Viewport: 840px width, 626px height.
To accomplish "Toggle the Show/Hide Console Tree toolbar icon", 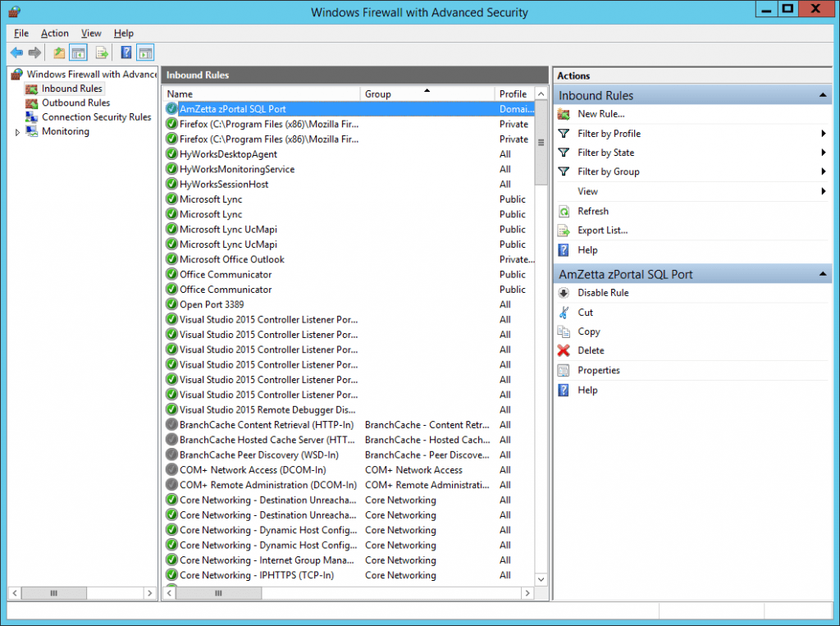I will pos(79,53).
